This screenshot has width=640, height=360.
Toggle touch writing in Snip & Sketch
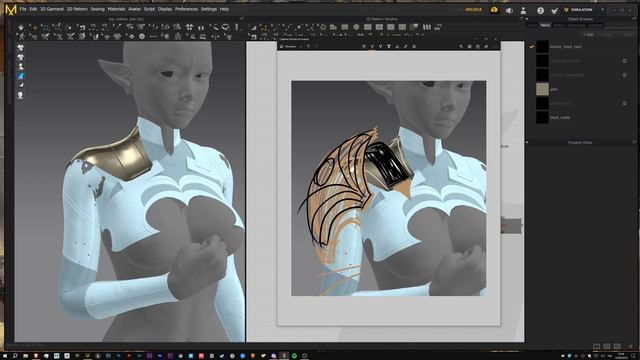(x=364, y=47)
